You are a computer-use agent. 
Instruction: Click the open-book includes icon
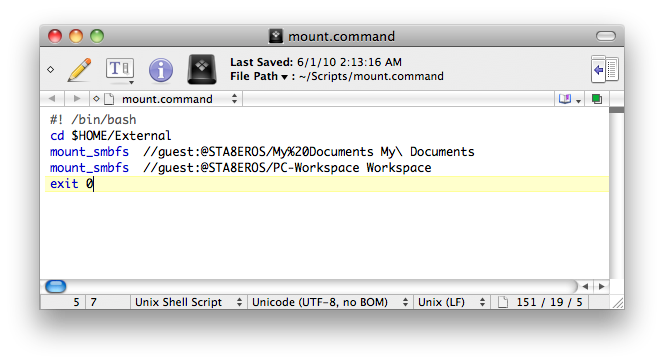pos(569,99)
